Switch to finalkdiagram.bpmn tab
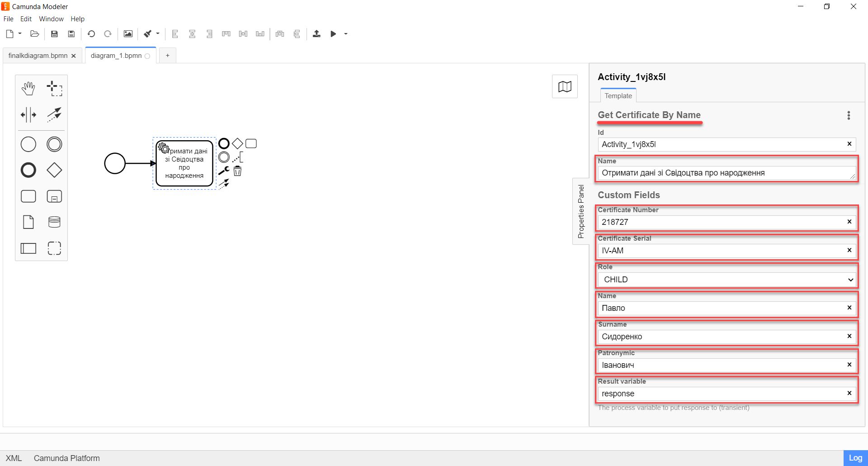This screenshot has height=466, width=868. tap(38, 56)
